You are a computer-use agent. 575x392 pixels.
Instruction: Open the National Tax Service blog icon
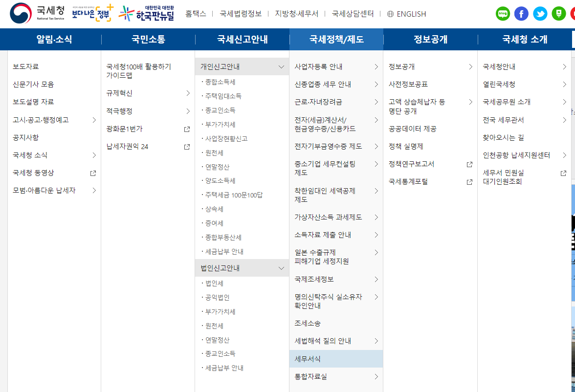503,14
